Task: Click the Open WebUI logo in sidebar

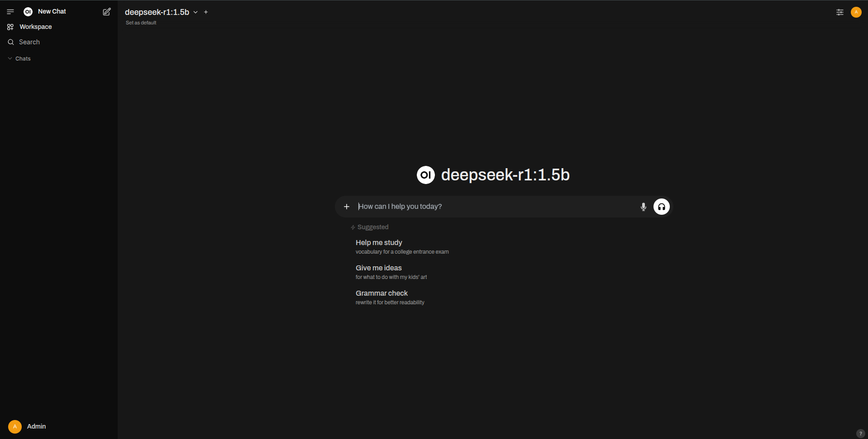Action: 28,12
